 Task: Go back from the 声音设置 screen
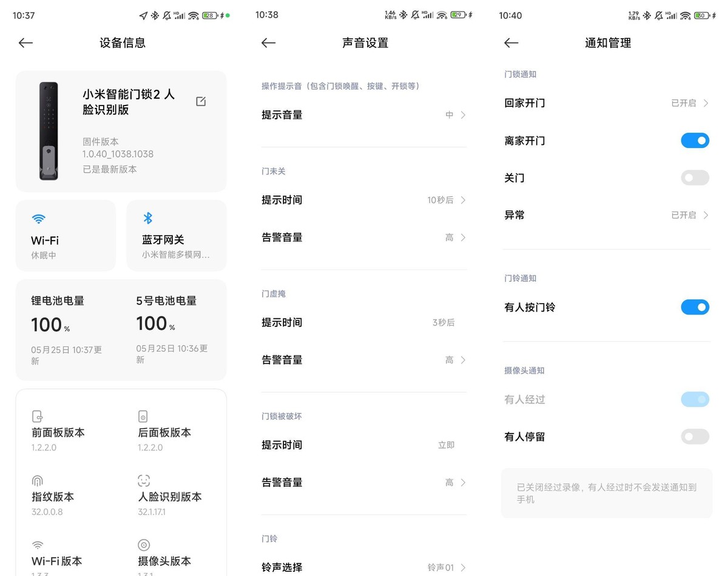pyautogui.click(x=268, y=42)
